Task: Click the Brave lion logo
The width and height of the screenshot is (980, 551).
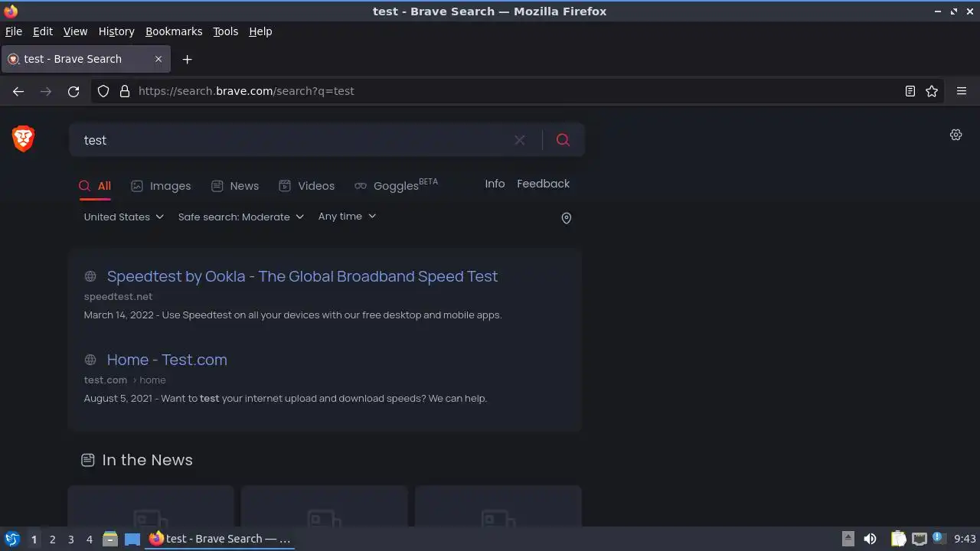Action: click(x=24, y=139)
